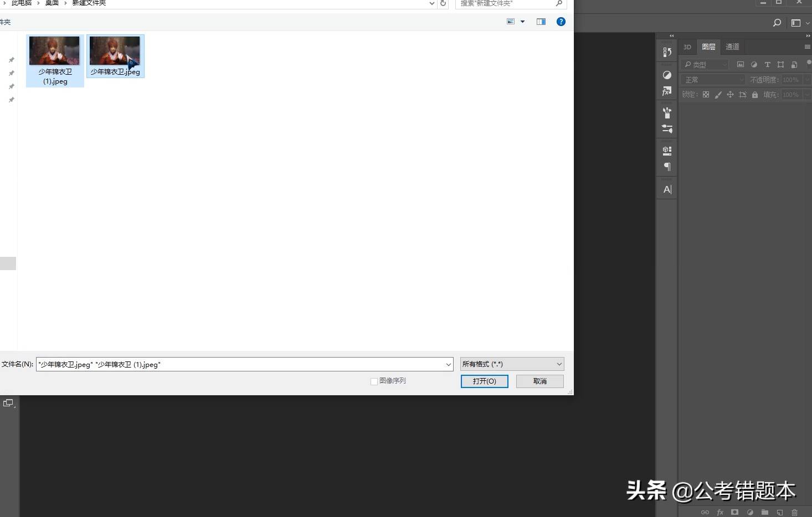The width and height of the screenshot is (812, 517).
Task: Click the Photoshop search magnifier icon
Action: click(777, 23)
